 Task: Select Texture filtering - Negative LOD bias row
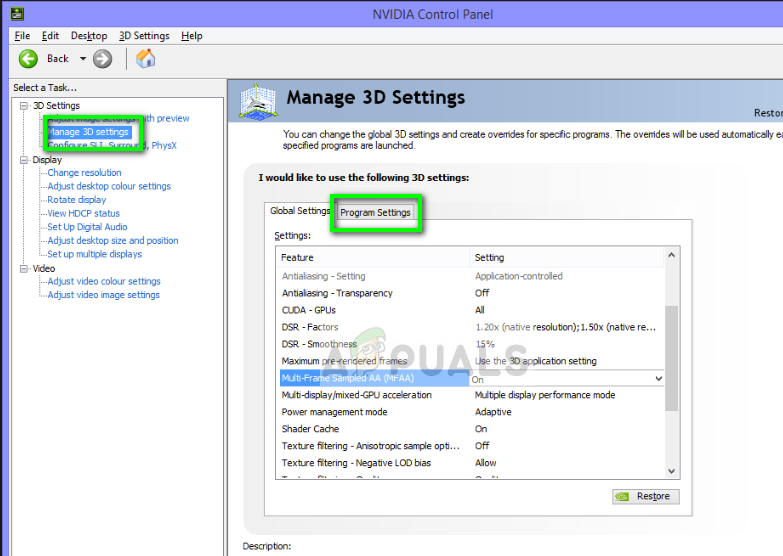pos(472,463)
